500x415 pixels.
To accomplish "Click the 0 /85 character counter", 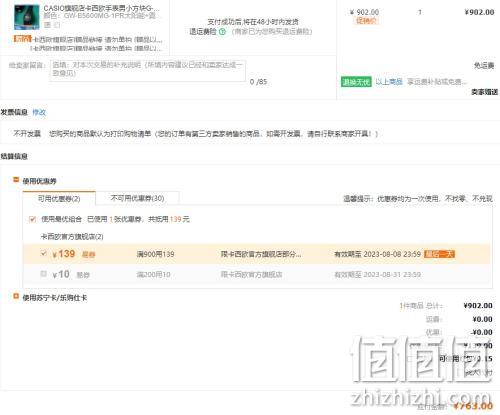I will click(x=258, y=81).
